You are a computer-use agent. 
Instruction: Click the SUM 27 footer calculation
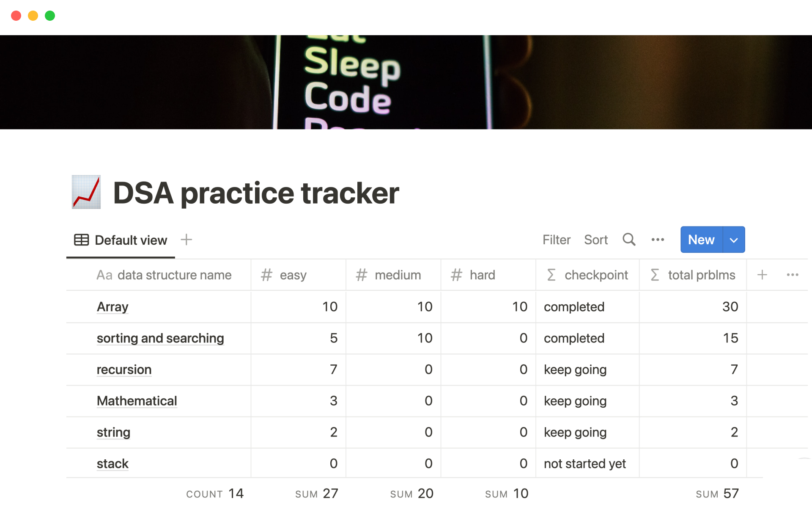point(317,493)
